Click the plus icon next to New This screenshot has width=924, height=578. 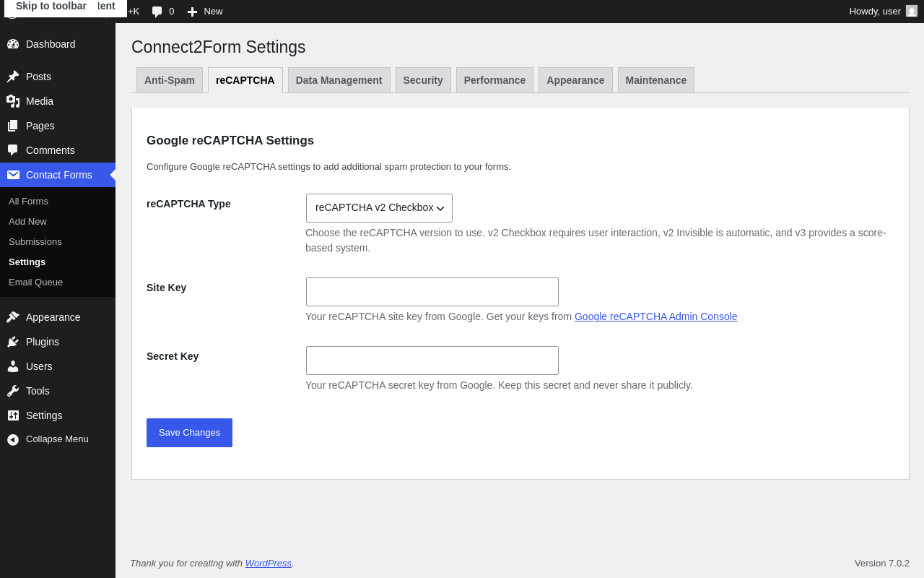(192, 12)
